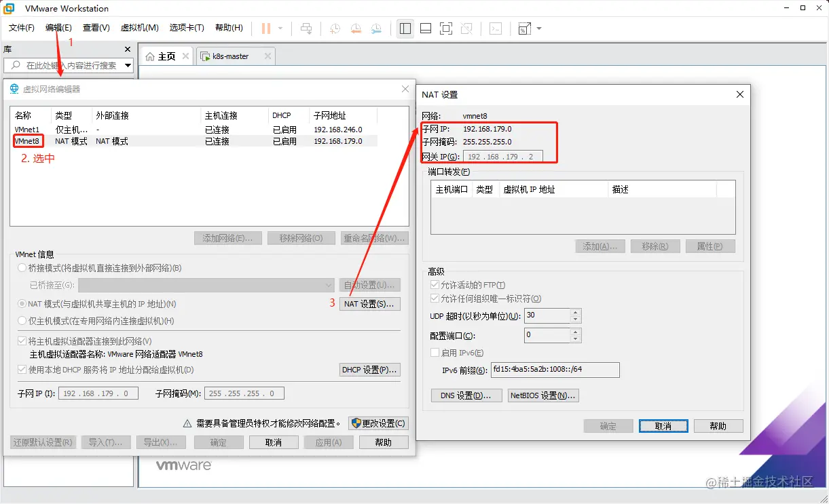This screenshot has width=829, height=504.
Task: Click 取消 in the NAT 设置 dialog
Action: click(663, 426)
